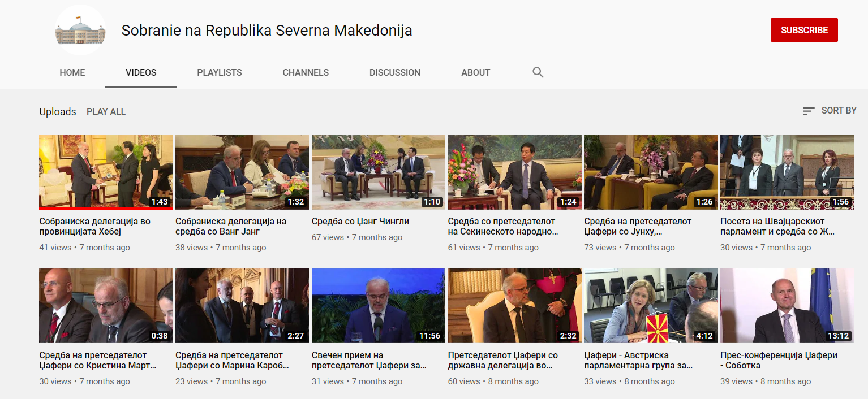Open the 1:32 Ванг Јанг video thumbnail
Viewport: 868px width, 399px height.
(242, 172)
